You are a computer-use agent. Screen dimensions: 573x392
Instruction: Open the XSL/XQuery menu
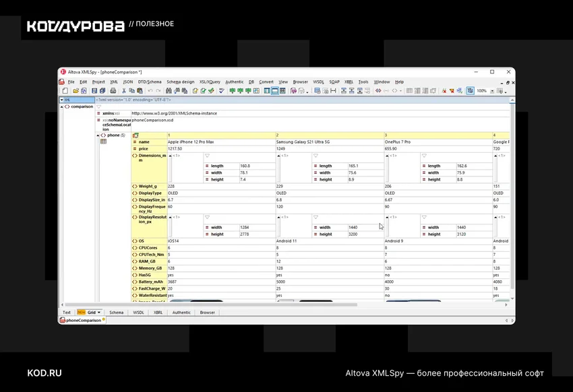210,81
